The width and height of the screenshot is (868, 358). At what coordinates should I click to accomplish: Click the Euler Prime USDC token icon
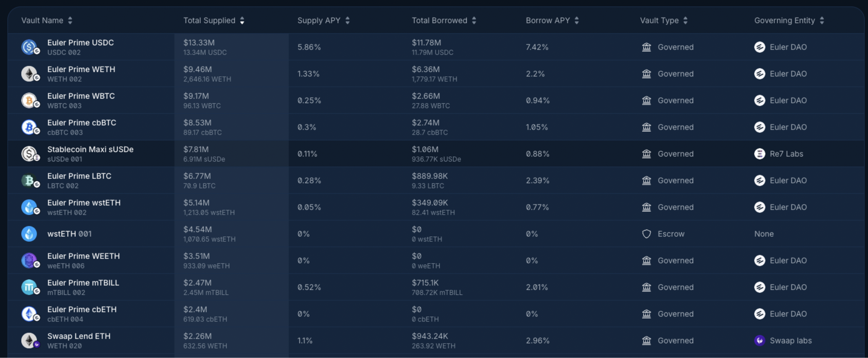point(29,47)
